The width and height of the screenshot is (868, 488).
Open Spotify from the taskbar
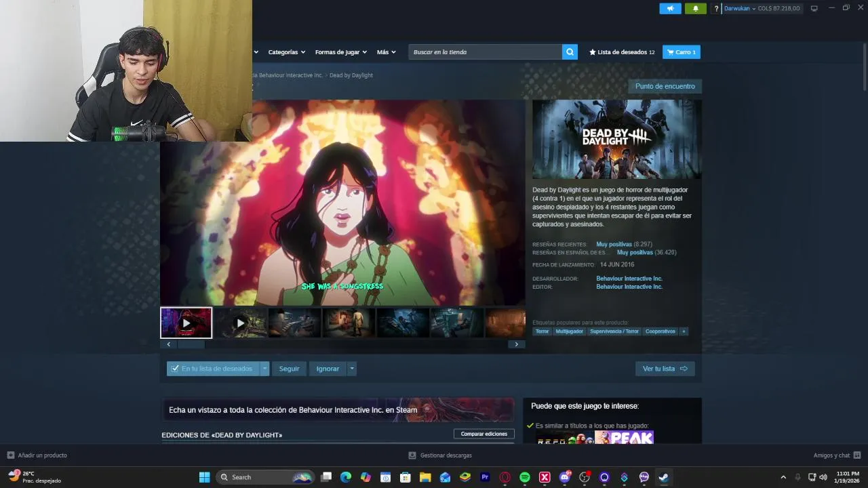pyautogui.click(x=524, y=477)
